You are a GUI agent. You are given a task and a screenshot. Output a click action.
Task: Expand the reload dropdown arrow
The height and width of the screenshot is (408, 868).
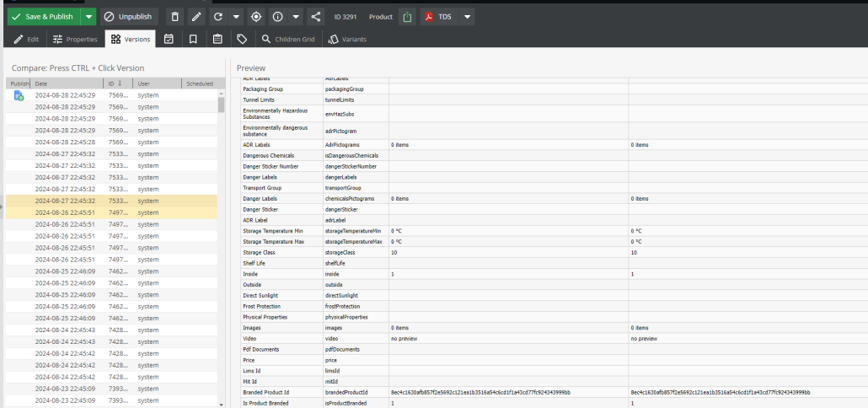[236, 17]
